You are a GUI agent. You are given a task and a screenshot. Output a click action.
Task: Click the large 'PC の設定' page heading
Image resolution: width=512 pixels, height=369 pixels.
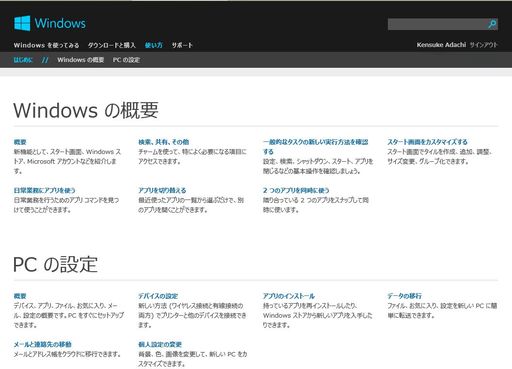point(55,264)
